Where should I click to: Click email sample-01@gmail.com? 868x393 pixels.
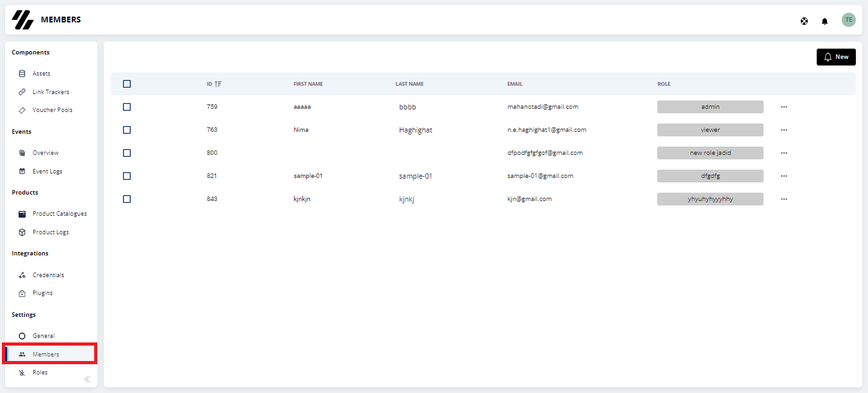[x=540, y=176]
